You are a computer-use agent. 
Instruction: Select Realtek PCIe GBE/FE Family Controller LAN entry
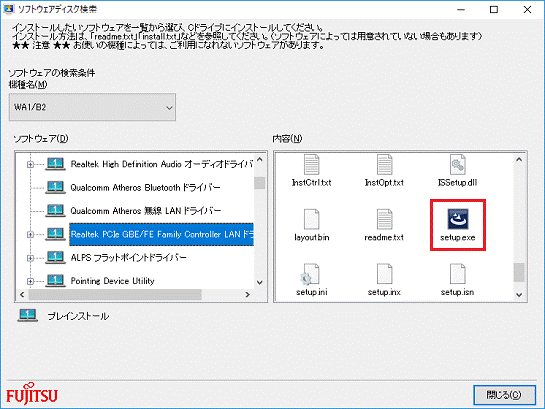(162, 234)
